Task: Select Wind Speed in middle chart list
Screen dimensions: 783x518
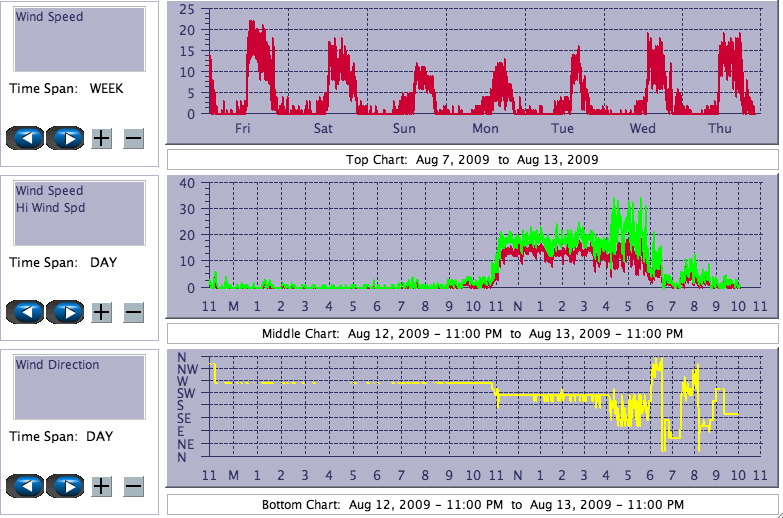Action: pos(50,191)
